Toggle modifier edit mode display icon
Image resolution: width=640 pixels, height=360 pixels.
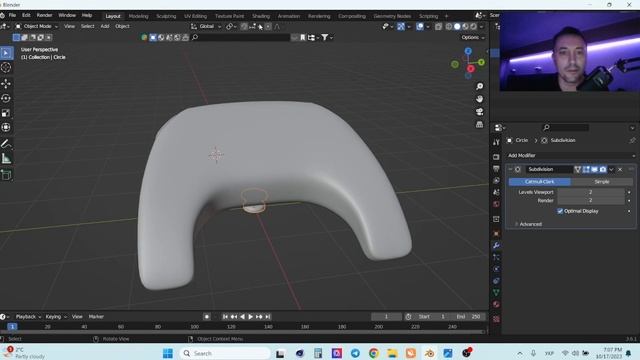pos(586,169)
